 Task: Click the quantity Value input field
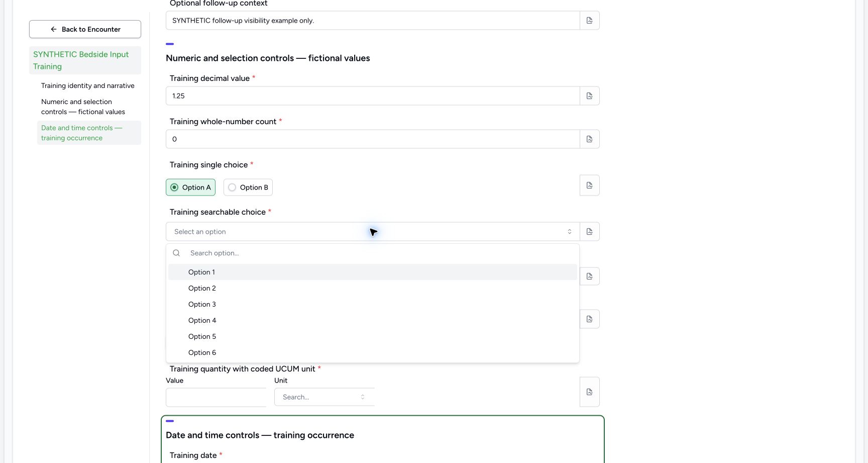click(216, 397)
